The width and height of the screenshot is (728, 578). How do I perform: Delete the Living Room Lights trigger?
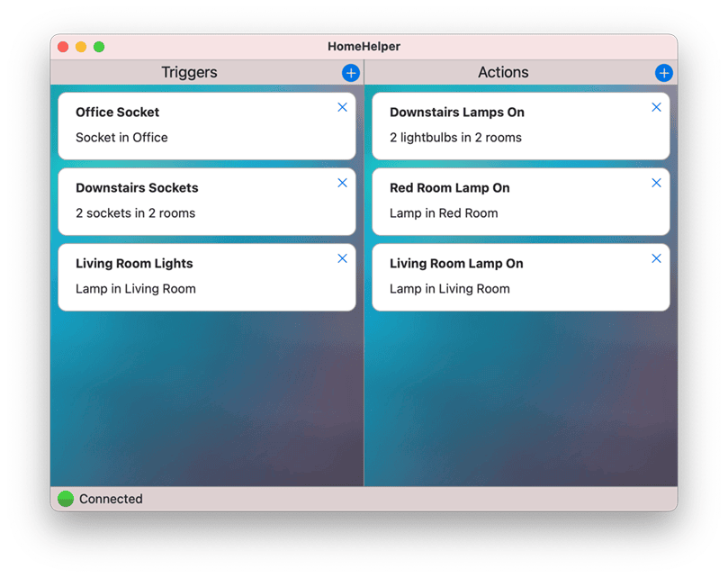click(342, 258)
